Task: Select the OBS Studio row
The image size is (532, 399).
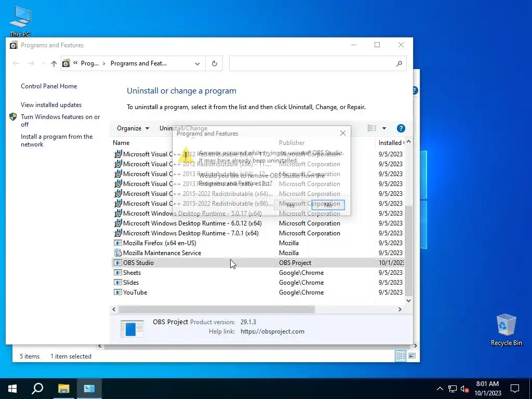Action: click(258, 262)
